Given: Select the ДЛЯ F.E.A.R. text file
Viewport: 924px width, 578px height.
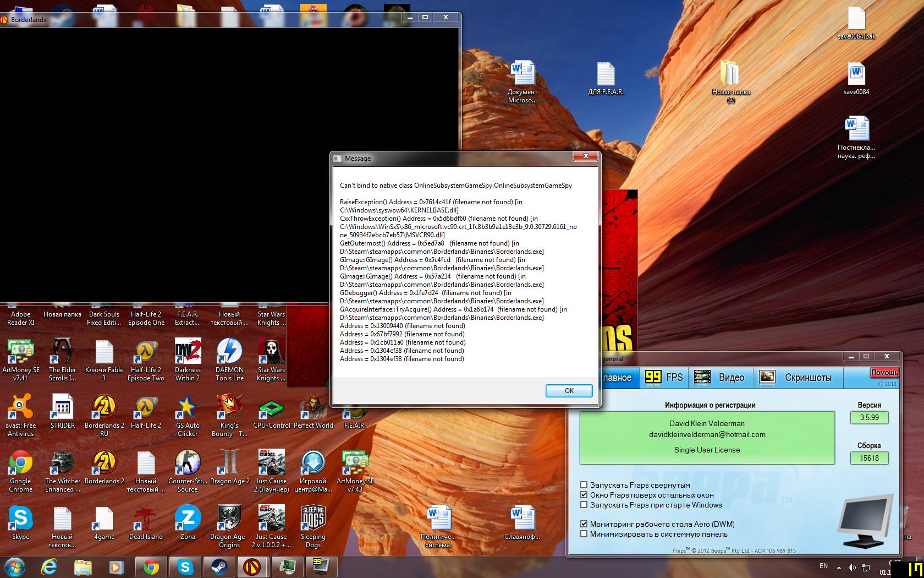Looking at the screenshot, I should click(605, 78).
